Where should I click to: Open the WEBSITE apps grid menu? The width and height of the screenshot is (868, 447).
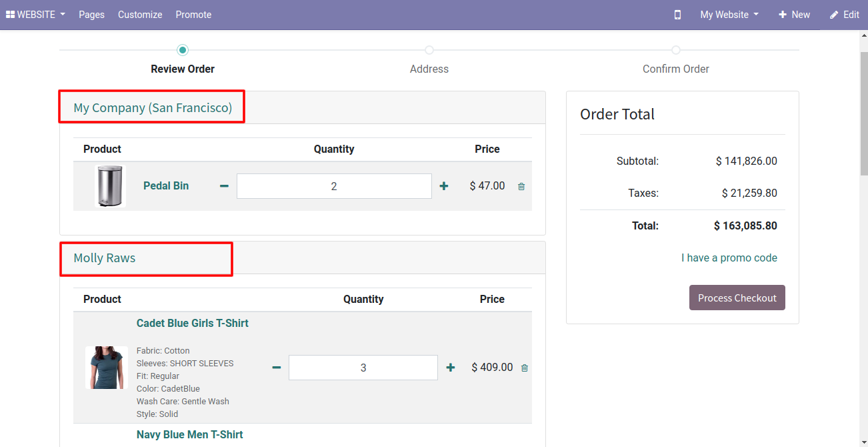click(35, 15)
